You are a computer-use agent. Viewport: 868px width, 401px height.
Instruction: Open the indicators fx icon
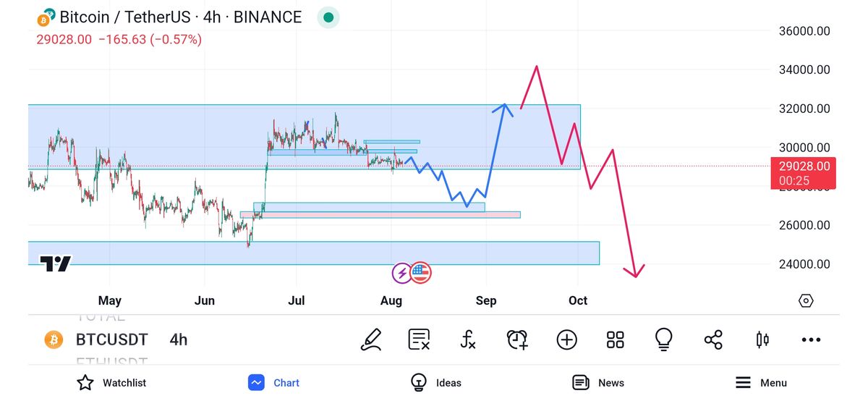(x=468, y=339)
